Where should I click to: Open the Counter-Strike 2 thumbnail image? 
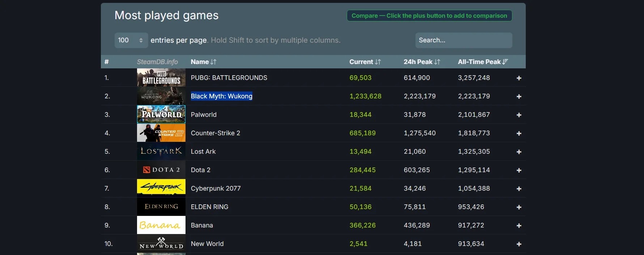pyautogui.click(x=161, y=133)
